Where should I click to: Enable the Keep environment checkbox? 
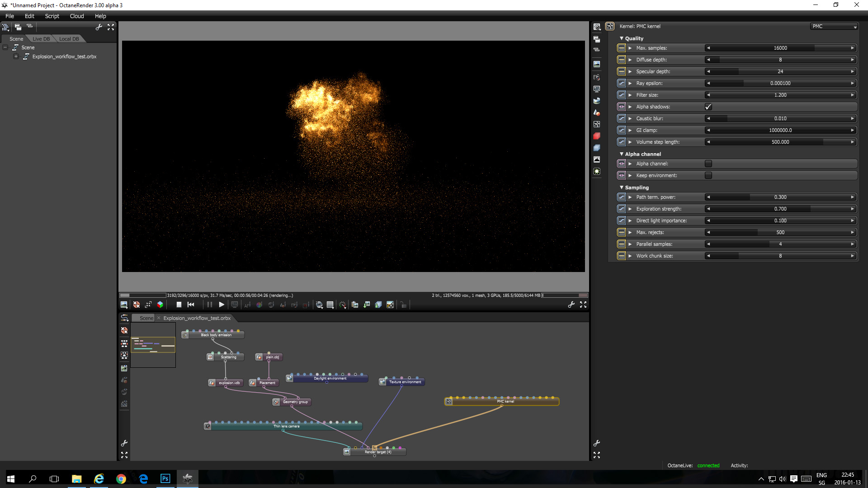tap(708, 176)
